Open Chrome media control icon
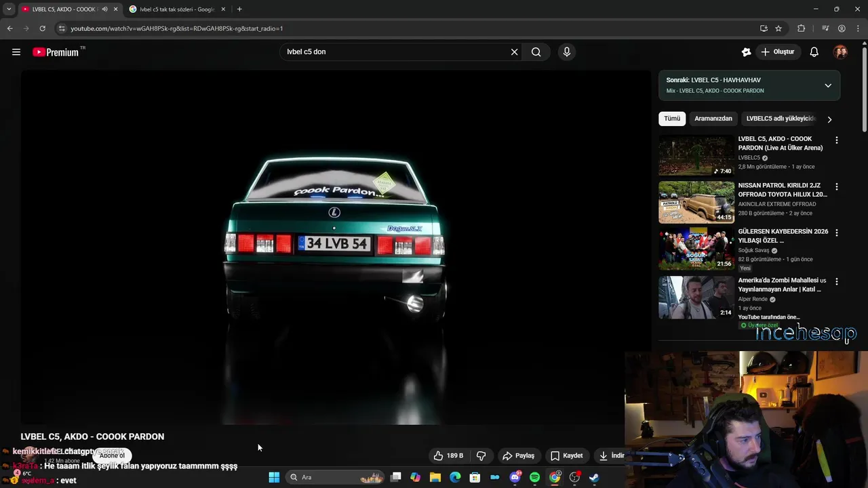This screenshot has width=868, height=488. click(825, 28)
